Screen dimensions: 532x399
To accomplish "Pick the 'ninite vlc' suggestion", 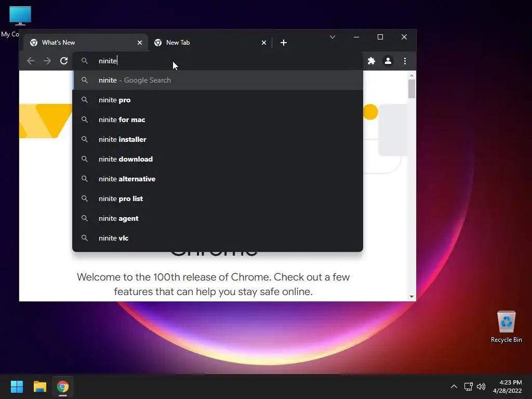I will [218, 238].
